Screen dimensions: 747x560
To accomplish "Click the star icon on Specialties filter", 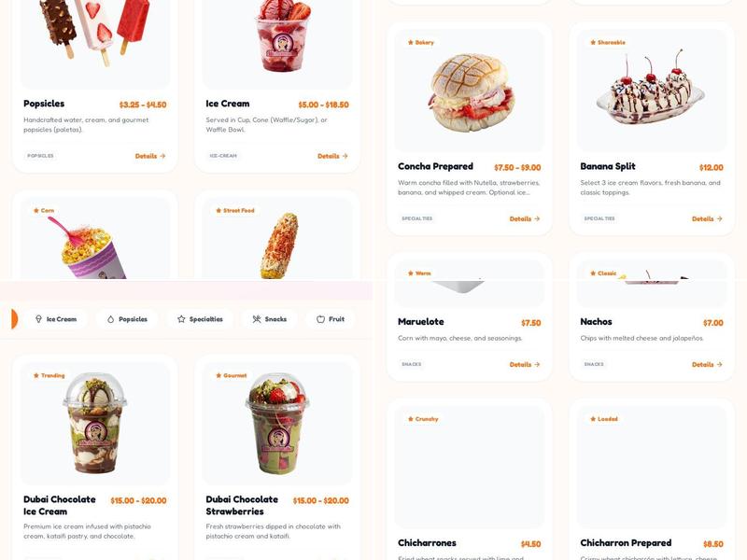I will [181, 319].
